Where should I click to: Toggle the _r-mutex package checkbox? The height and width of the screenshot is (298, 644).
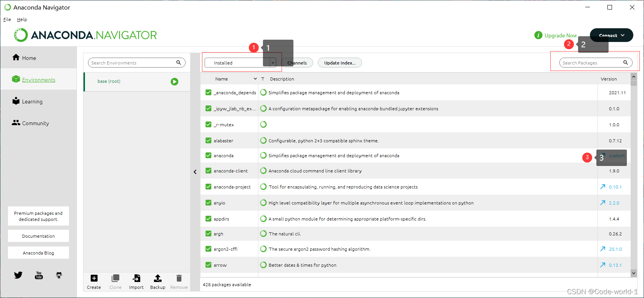point(208,124)
